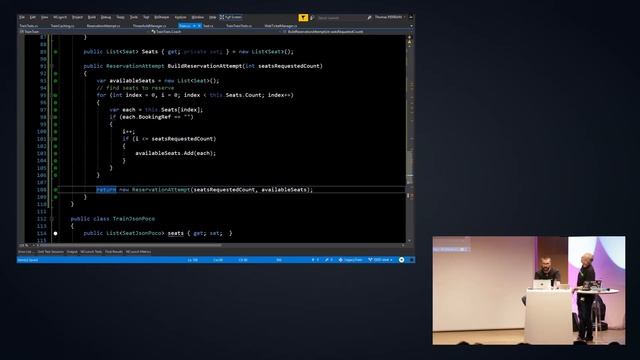640x360 pixels.
Task: Open the Output panel tab
Action: (x=72, y=252)
